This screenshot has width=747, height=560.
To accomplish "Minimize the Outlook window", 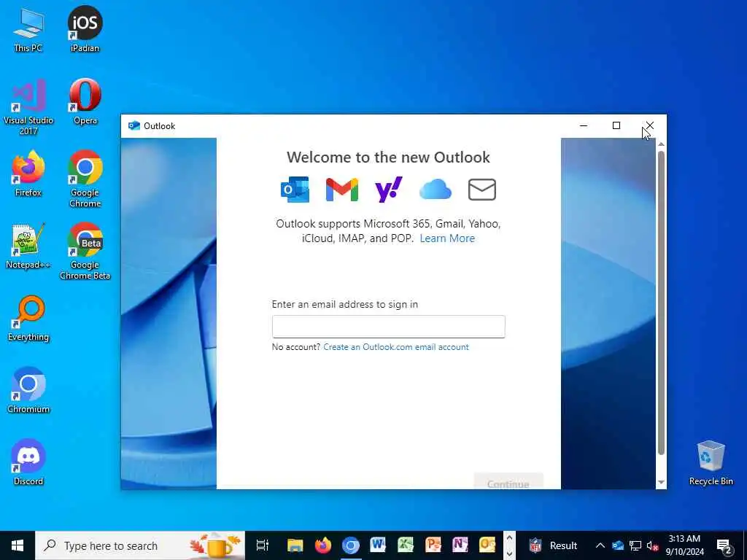I will click(x=584, y=125).
